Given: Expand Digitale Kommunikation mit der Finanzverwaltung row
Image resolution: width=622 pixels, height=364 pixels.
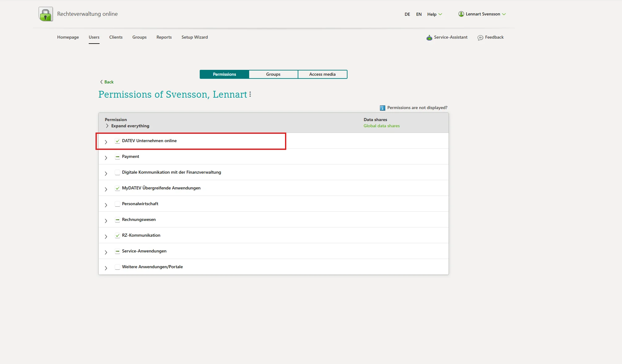Looking at the screenshot, I should click(x=106, y=174).
